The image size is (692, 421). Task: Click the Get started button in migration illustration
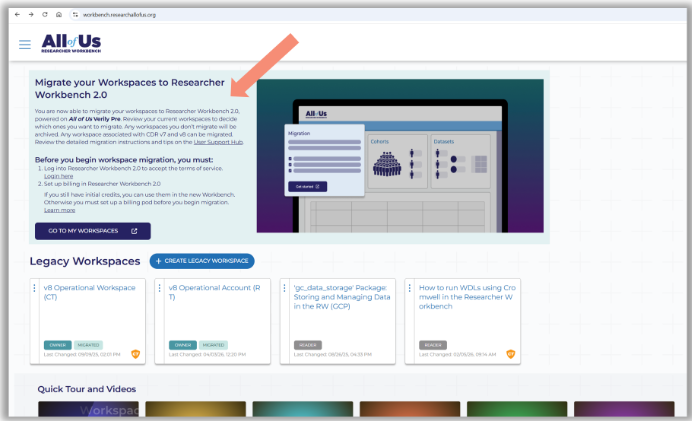(308, 187)
